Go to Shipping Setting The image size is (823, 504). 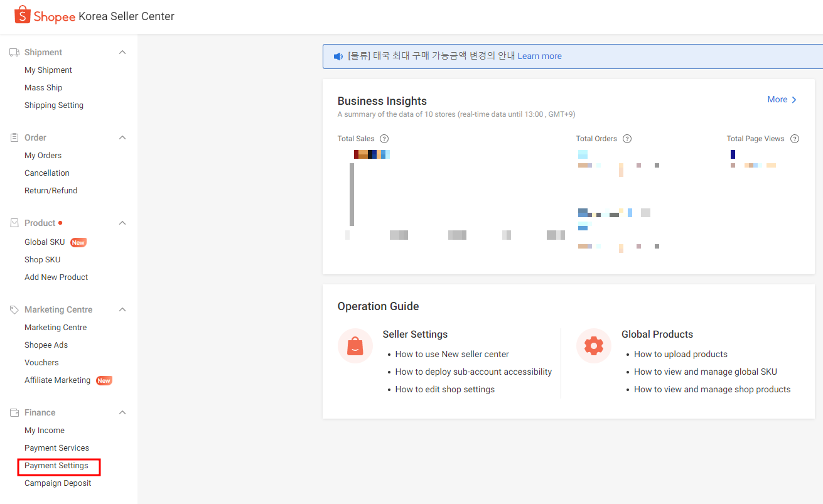point(54,105)
